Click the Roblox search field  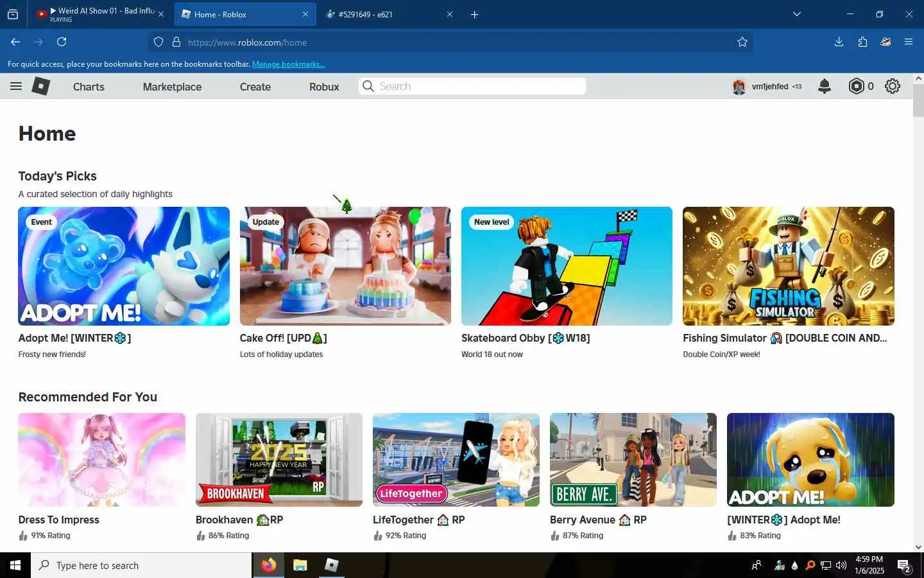point(472,86)
